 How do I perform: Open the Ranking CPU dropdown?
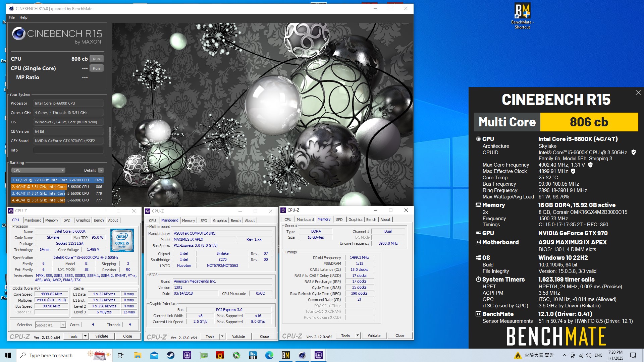pyautogui.click(x=38, y=170)
